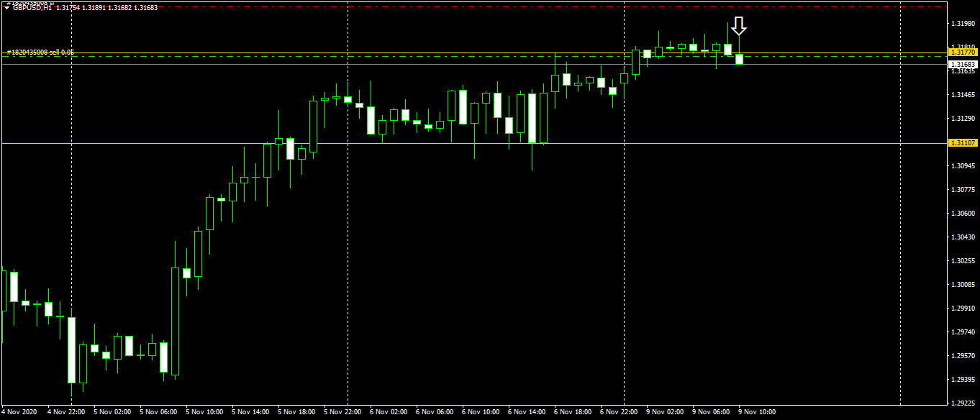Click the 5 Nov 02:00 time label
Screen dimensions: 980x420
coord(112,412)
